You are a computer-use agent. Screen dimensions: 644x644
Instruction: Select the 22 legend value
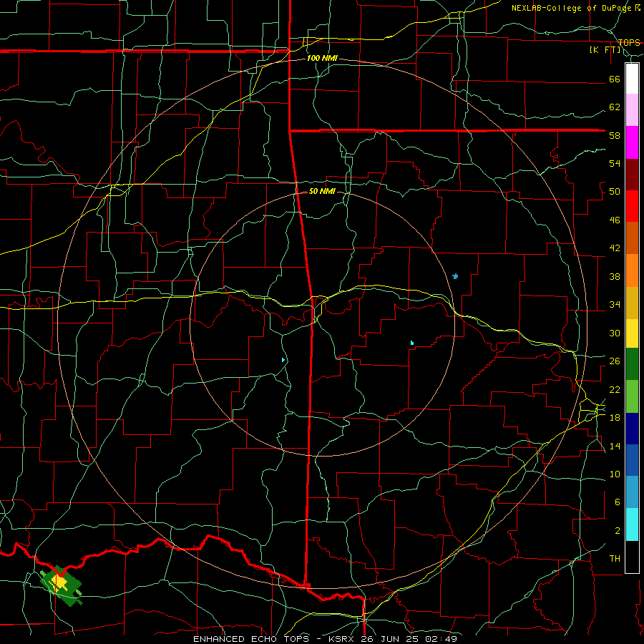click(615, 389)
